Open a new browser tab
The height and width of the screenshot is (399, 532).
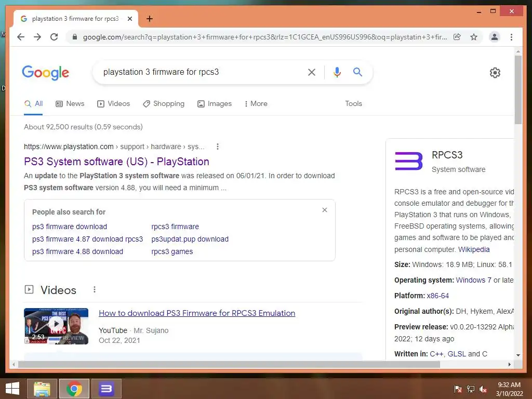click(x=150, y=19)
